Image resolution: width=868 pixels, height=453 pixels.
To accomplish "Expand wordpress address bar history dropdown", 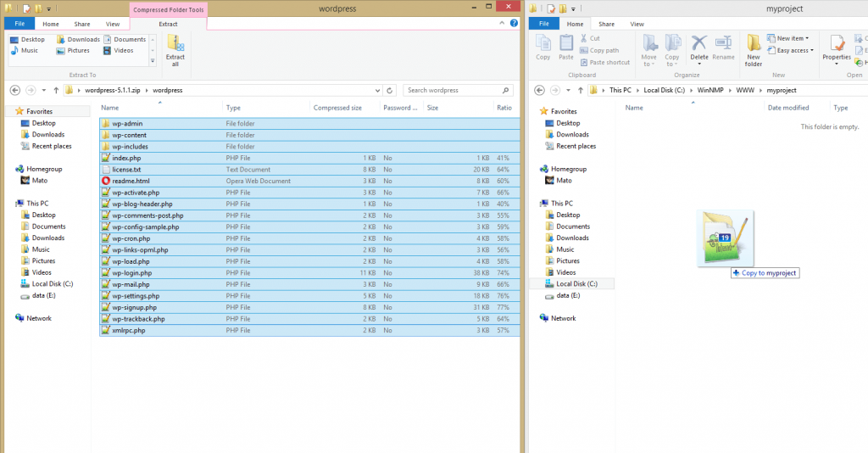I will pyautogui.click(x=377, y=90).
